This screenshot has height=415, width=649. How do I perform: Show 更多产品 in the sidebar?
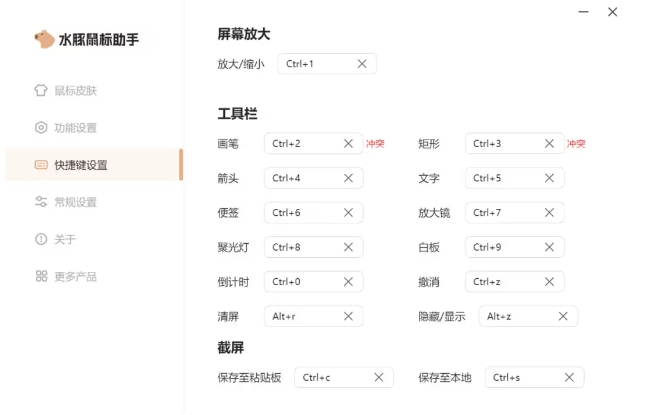click(75, 276)
